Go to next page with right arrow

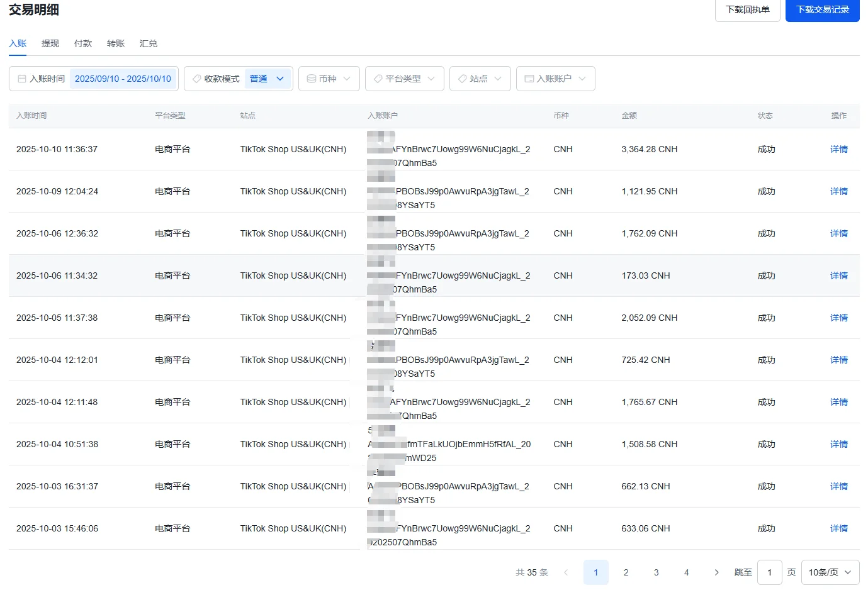[x=716, y=572]
